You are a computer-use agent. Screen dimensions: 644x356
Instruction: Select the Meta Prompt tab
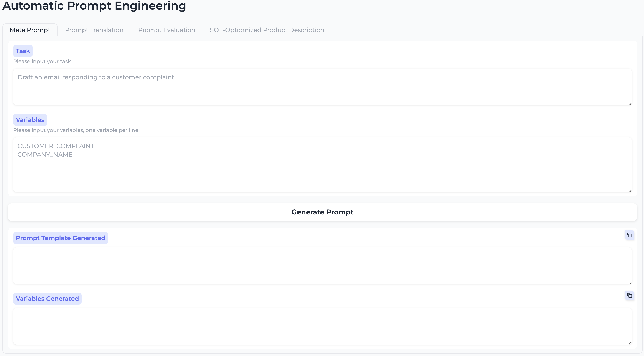(30, 30)
